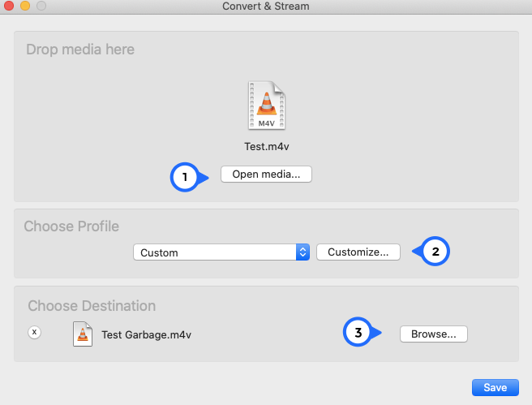
Task: Click the Open media... button
Action: tap(266, 174)
